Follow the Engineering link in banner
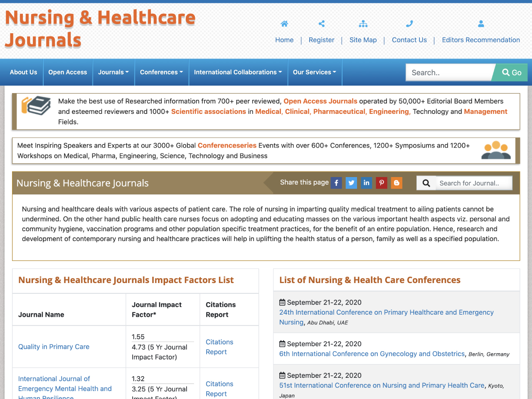The height and width of the screenshot is (399, 532). 389,111
